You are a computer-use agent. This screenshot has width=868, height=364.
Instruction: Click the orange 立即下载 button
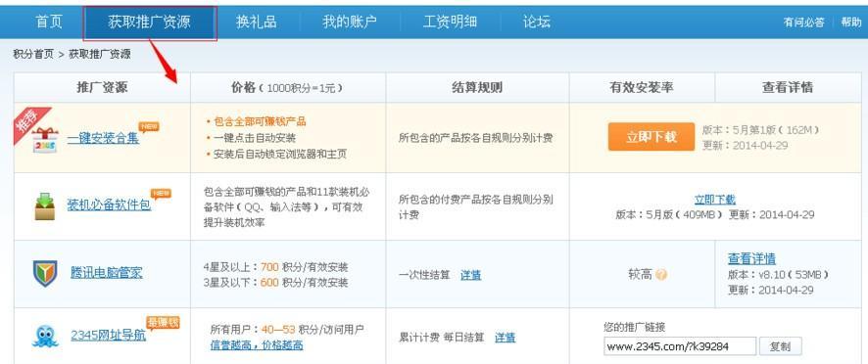(651, 137)
